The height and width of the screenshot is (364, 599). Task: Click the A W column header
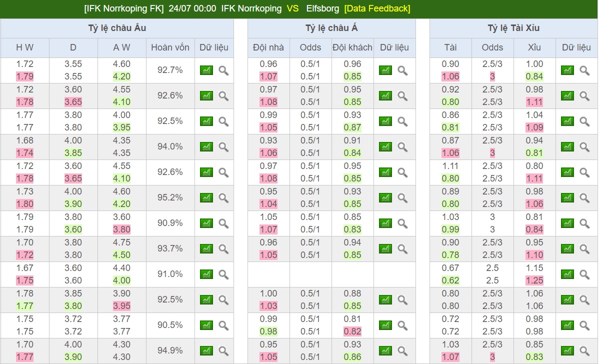click(x=121, y=47)
